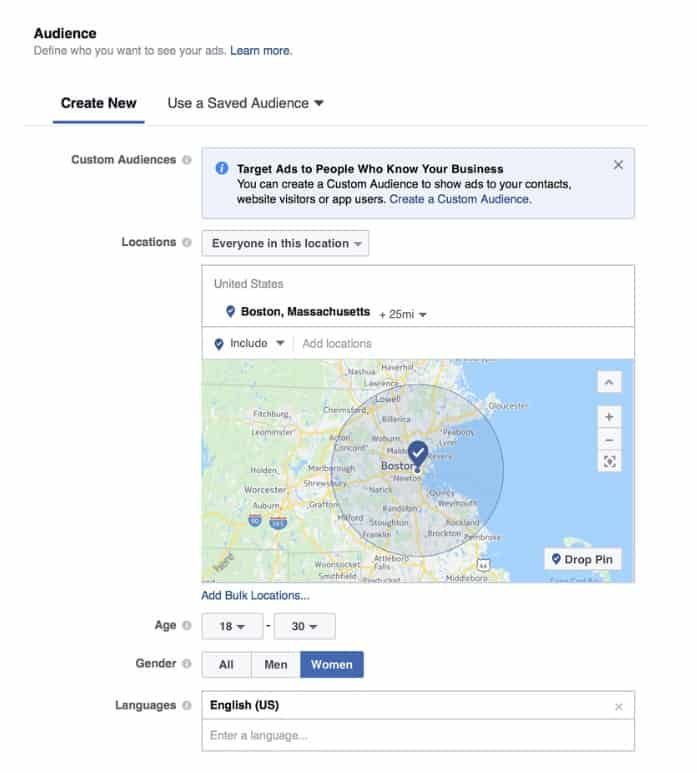Viewport: 697px width, 773px height.
Task: Click the Custom Audiences info icon
Action: (x=186, y=160)
